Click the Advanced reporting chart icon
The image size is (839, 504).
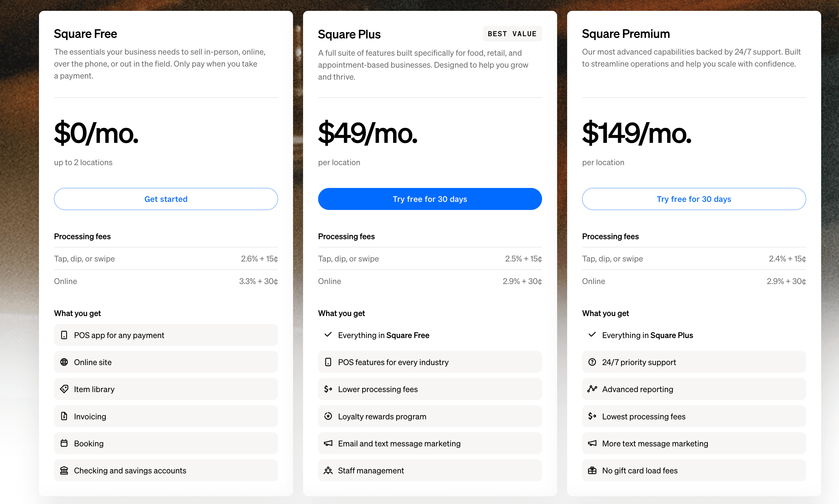pos(592,389)
